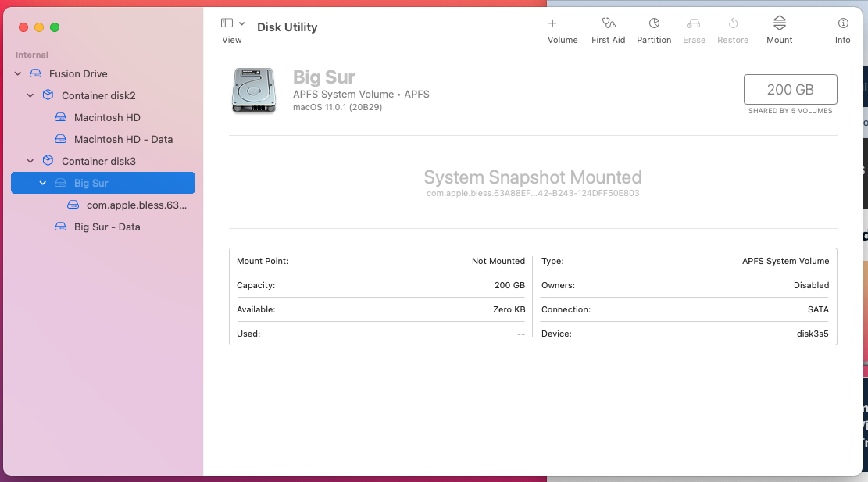
Task: Open the View sidebar options icon
Action: point(227,23)
